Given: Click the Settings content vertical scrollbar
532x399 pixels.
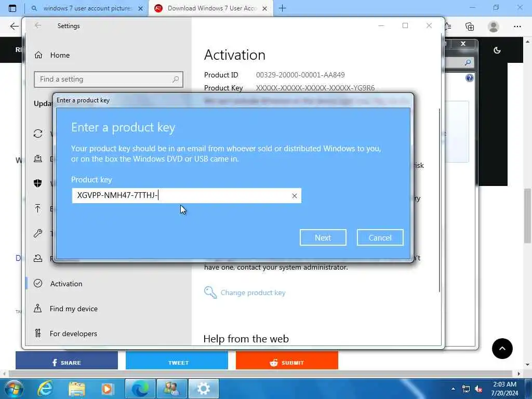Looking at the screenshot, I should 440,200.
